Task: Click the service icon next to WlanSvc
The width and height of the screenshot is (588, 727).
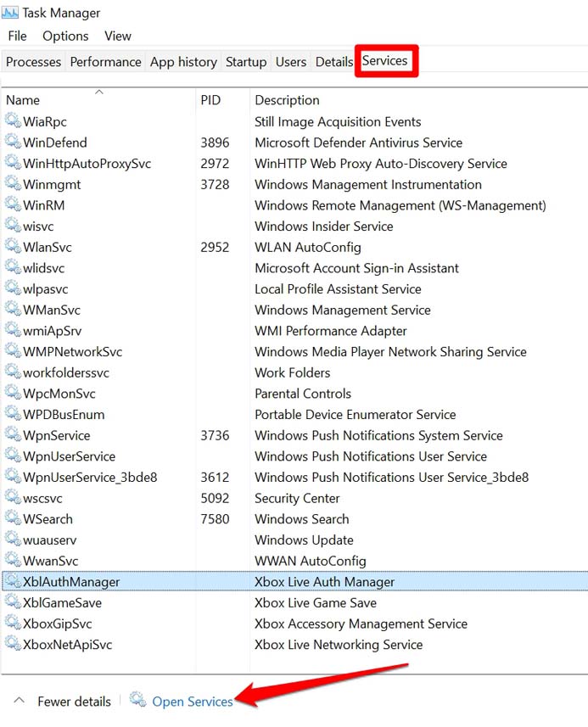Action: (x=13, y=246)
